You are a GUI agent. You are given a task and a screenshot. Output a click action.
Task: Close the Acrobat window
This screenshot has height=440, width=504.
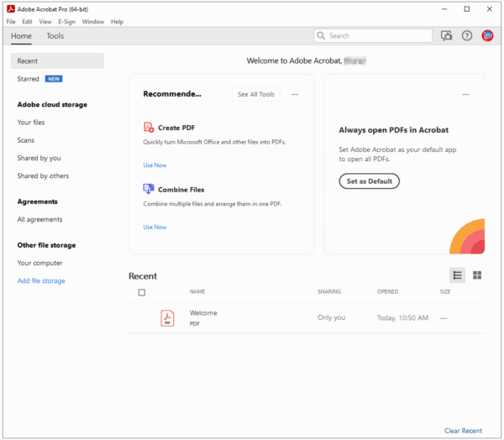(x=489, y=9)
